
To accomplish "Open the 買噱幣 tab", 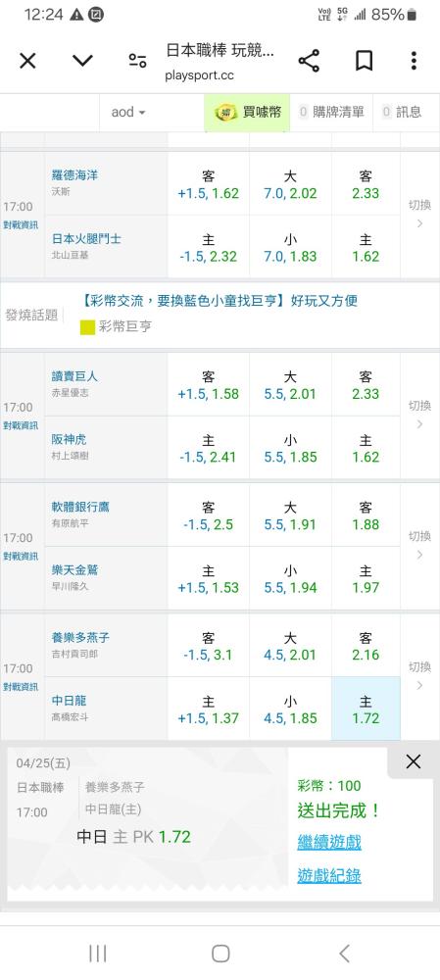I will pyautogui.click(x=248, y=113).
